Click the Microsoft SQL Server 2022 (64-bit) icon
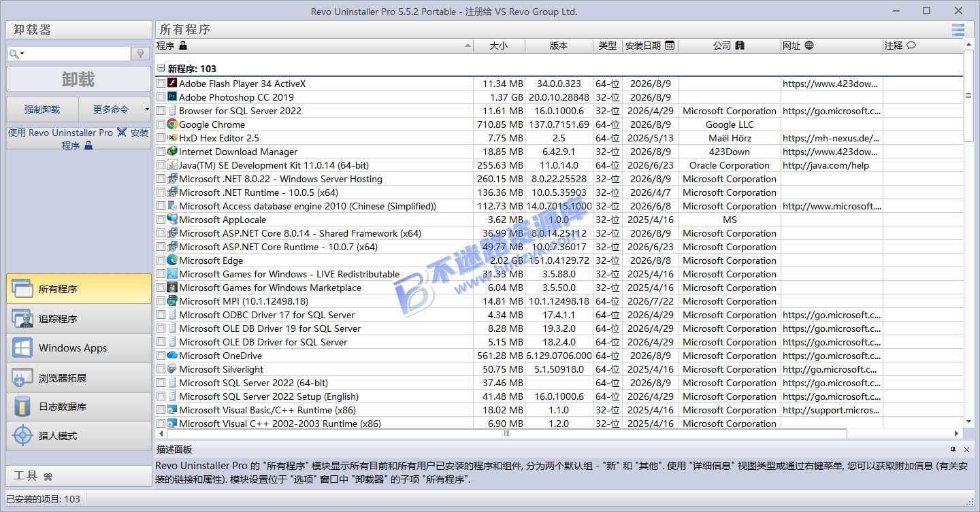The width and height of the screenshot is (980, 512). [x=172, y=383]
